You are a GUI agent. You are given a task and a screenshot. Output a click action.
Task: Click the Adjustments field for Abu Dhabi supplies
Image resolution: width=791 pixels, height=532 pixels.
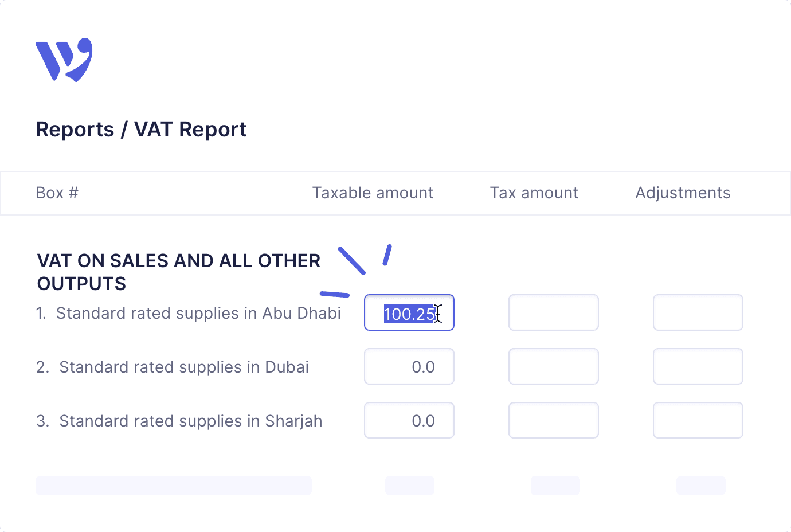pos(698,312)
